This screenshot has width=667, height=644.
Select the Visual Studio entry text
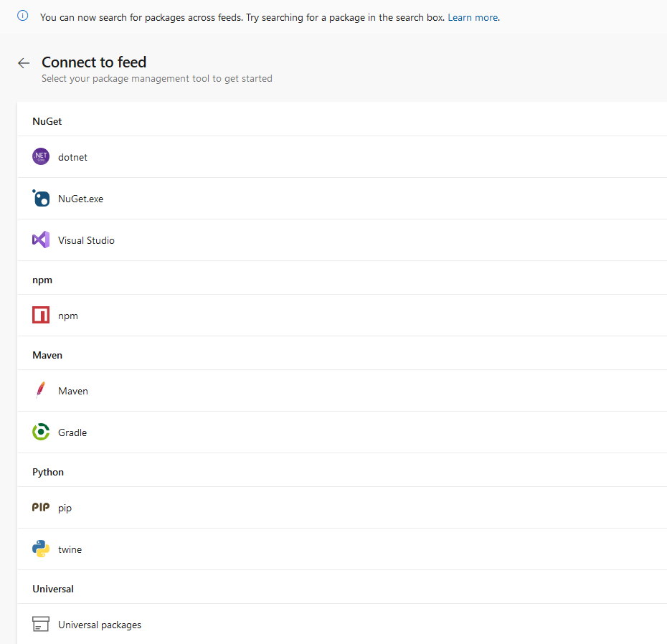coord(86,240)
